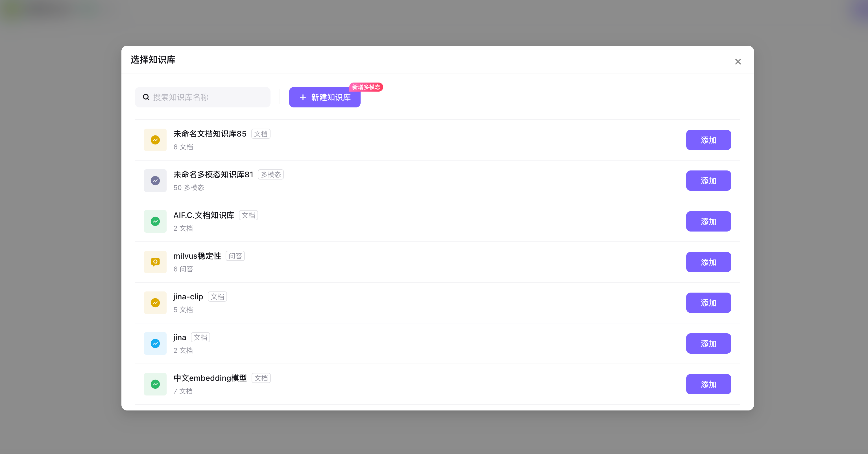
Task: Add the AIF.C.文档知识库 knowledge base
Action: coord(708,221)
